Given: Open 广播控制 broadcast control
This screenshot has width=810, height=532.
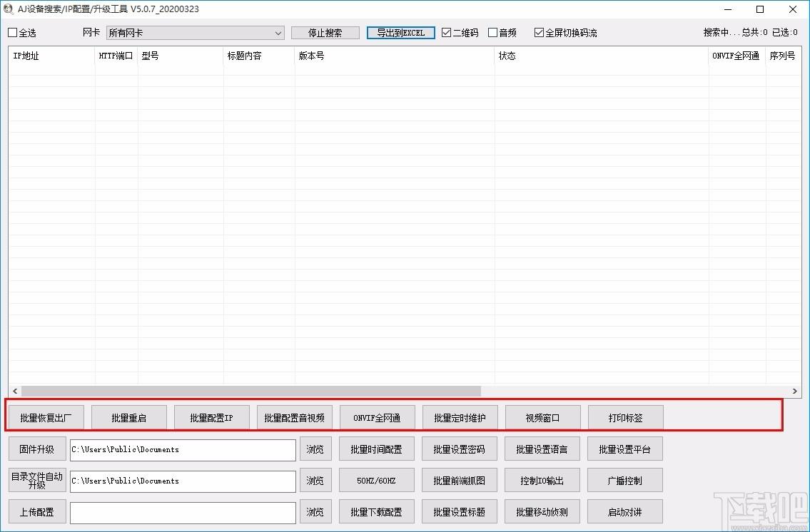Looking at the screenshot, I should [625, 481].
